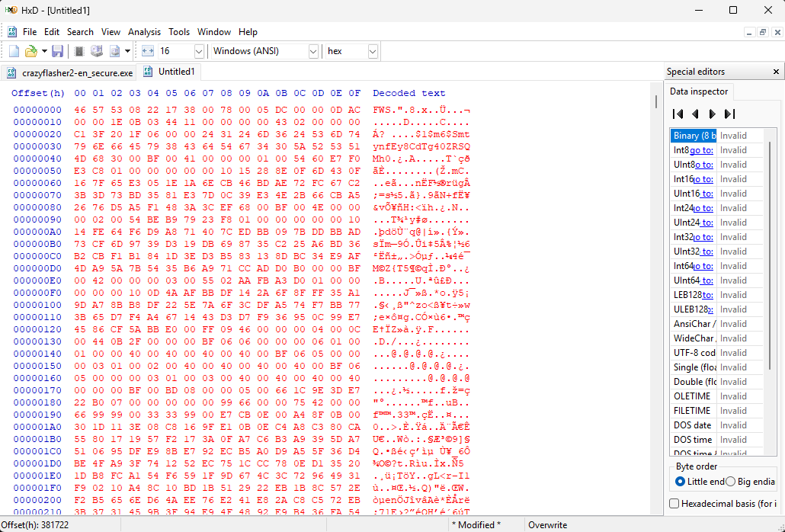
Task: Select Big endian byte order
Action: [731, 482]
